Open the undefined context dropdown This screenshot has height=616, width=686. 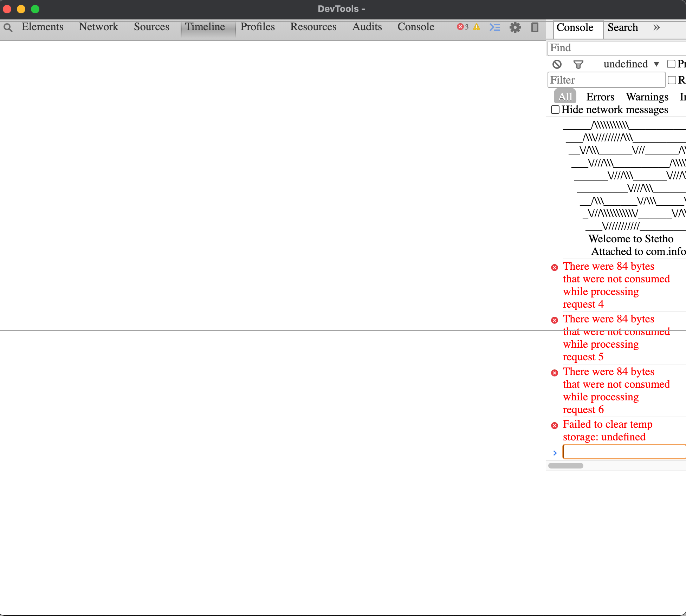pyautogui.click(x=631, y=64)
